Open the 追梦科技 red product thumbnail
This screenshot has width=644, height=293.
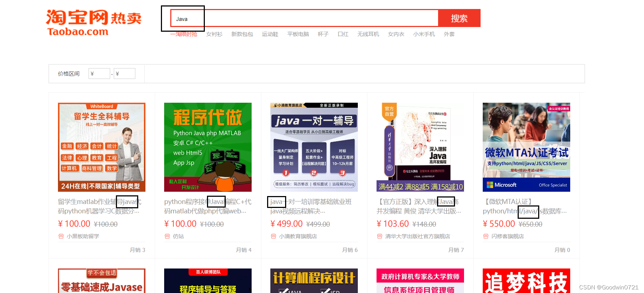tap(526, 281)
